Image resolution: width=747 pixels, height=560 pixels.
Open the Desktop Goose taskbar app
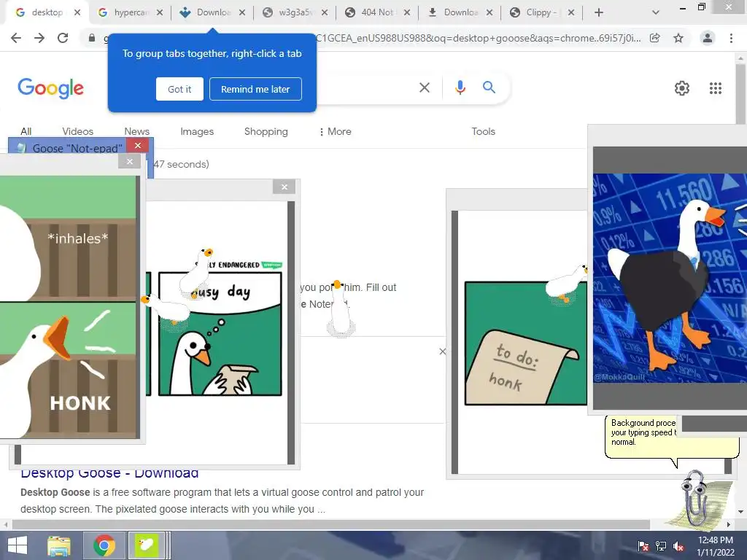[146, 545]
